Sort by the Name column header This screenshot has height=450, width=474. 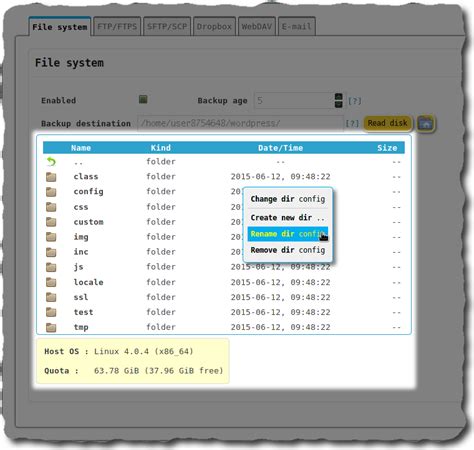click(x=81, y=148)
